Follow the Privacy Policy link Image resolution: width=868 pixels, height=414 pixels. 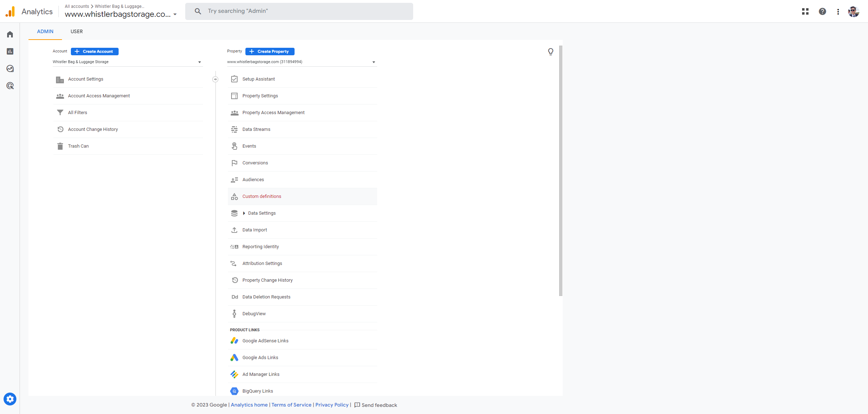[332, 405]
